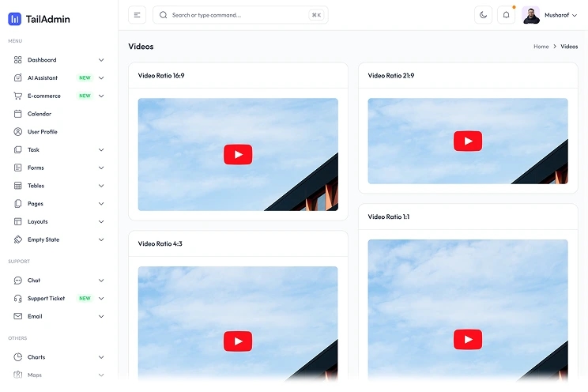Viewport: 588px width, 392px height.
Task: Open the Musharof user dropdown arrow
Action: coord(574,15)
